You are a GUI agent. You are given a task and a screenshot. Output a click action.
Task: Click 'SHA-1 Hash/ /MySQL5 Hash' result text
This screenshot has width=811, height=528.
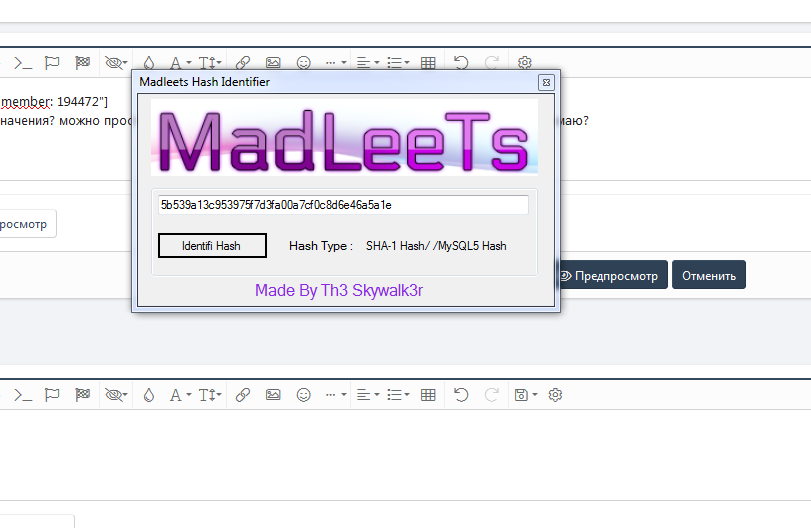[x=436, y=246]
